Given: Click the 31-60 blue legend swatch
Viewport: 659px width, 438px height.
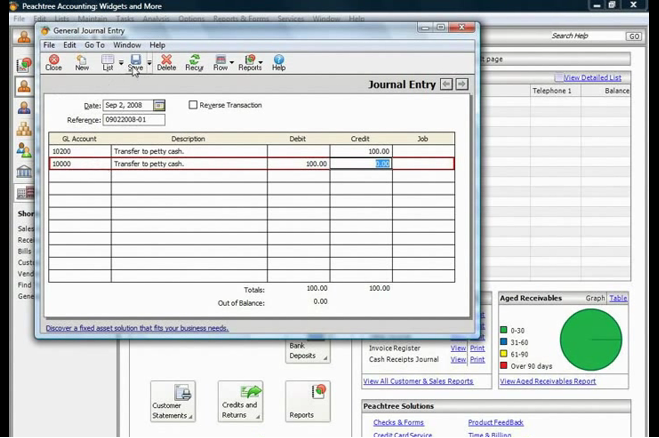Looking at the screenshot, I should [503, 342].
